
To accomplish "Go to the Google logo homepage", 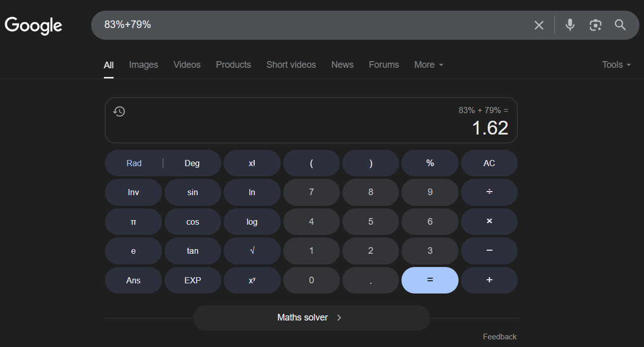I will pos(34,25).
